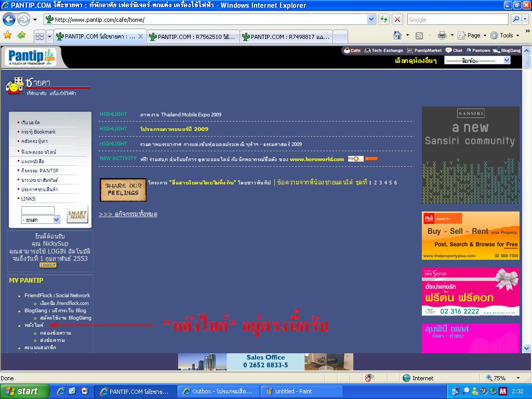Open the BlogGang blog service link

(x=55, y=311)
